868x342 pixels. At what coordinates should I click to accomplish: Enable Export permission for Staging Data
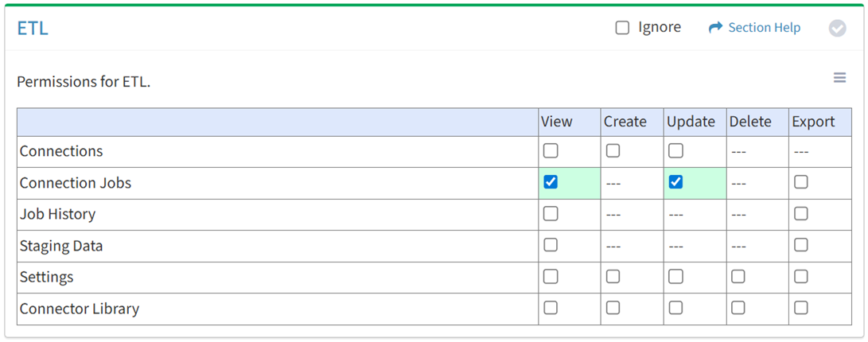[801, 245]
